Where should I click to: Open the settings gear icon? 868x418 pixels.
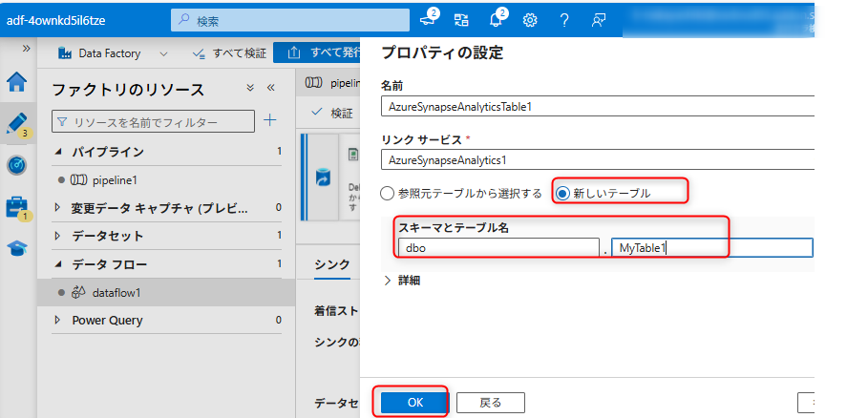pyautogui.click(x=530, y=20)
